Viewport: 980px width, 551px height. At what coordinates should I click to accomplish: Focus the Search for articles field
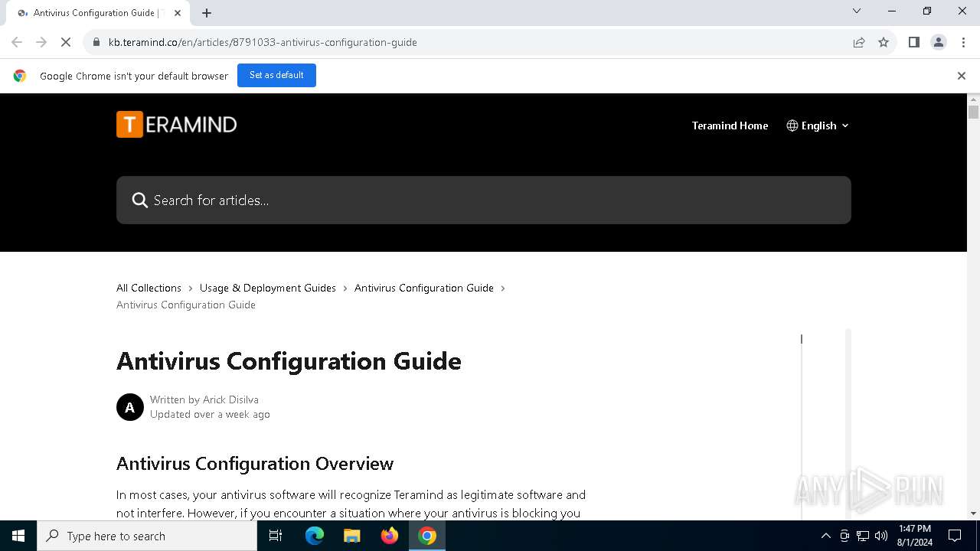pos(484,201)
